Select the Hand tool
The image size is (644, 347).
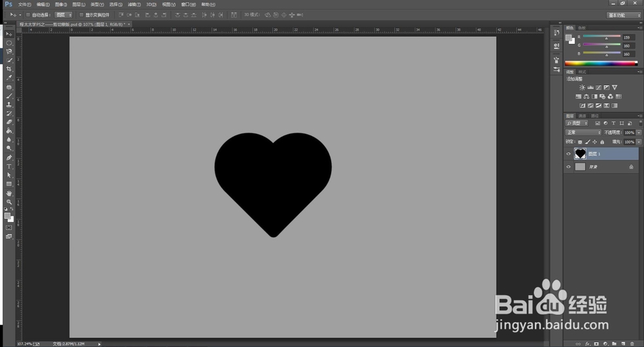pyautogui.click(x=9, y=193)
